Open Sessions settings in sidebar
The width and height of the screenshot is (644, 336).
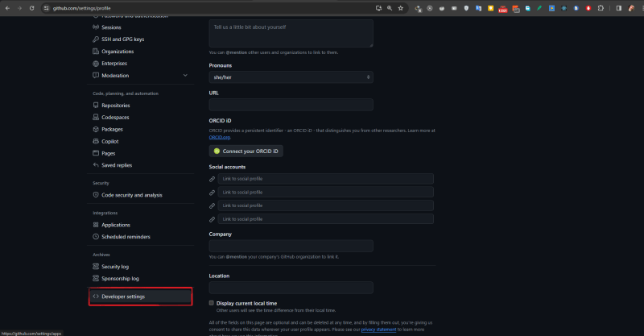[111, 27]
